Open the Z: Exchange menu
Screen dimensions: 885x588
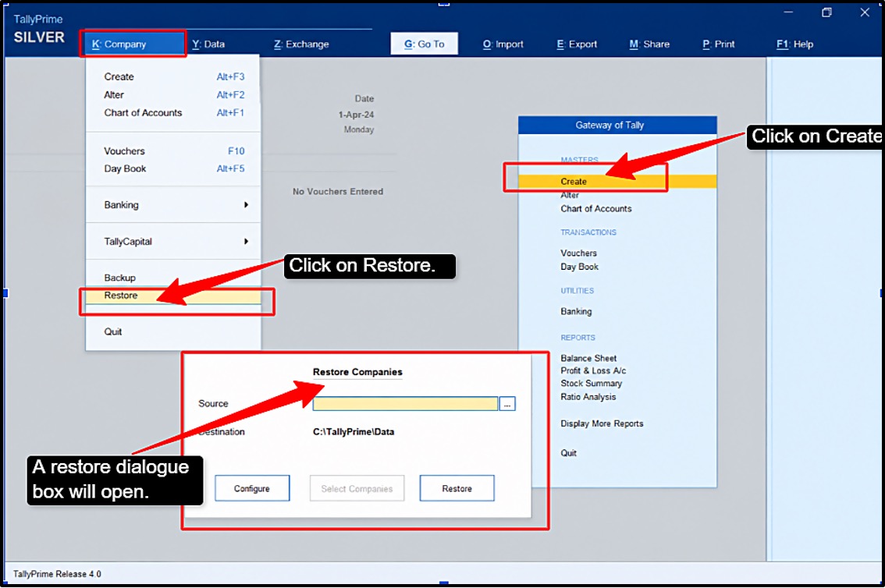pyautogui.click(x=301, y=44)
